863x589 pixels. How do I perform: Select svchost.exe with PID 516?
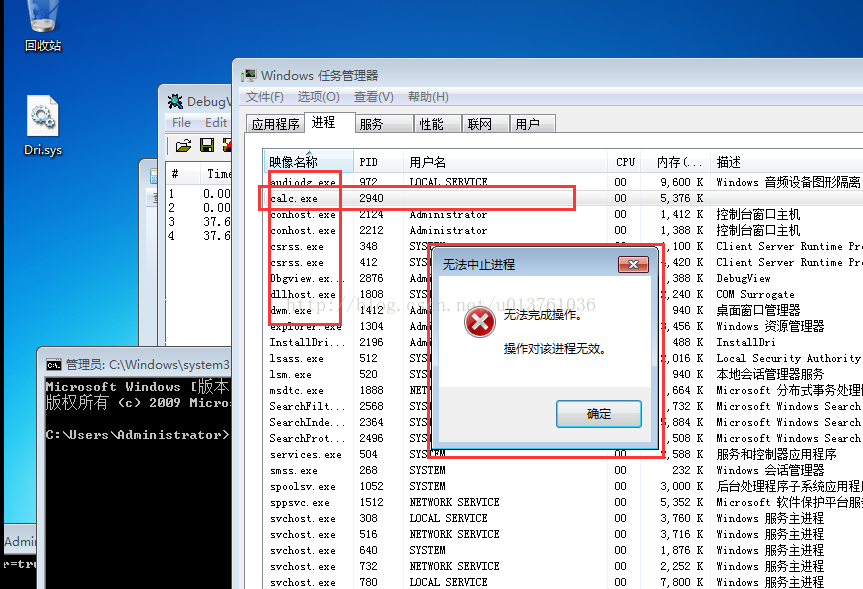[562, 533]
